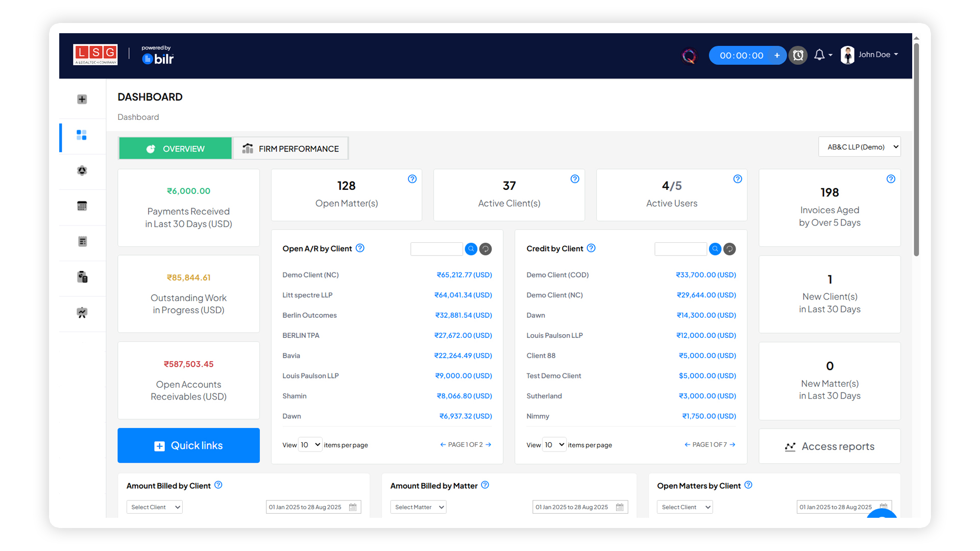Image resolution: width=980 pixels, height=551 pixels.
Task: Switch to the Firm Performance tab
Action: pos(290,148)
